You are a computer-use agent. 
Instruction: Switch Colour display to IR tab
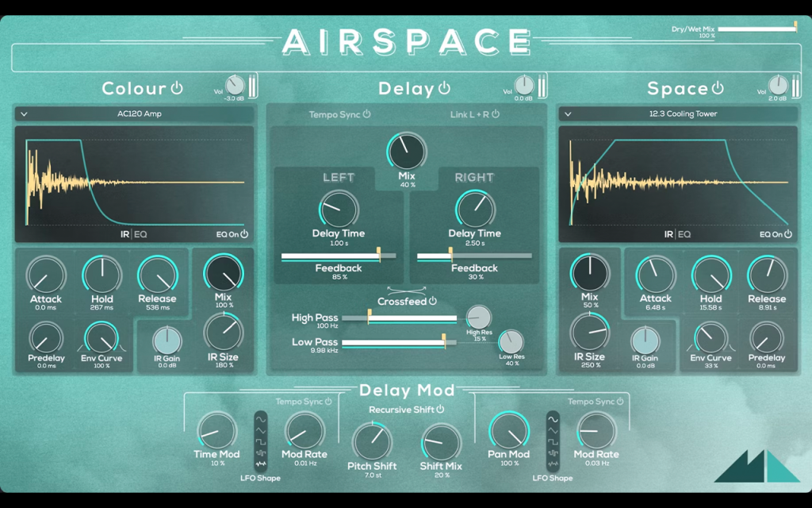pos(124,234)
